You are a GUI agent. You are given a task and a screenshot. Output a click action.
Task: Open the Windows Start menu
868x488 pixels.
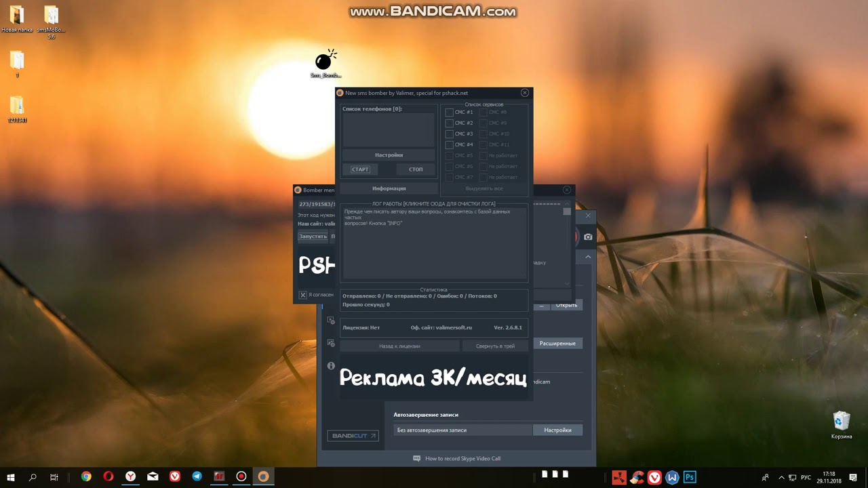11,477
